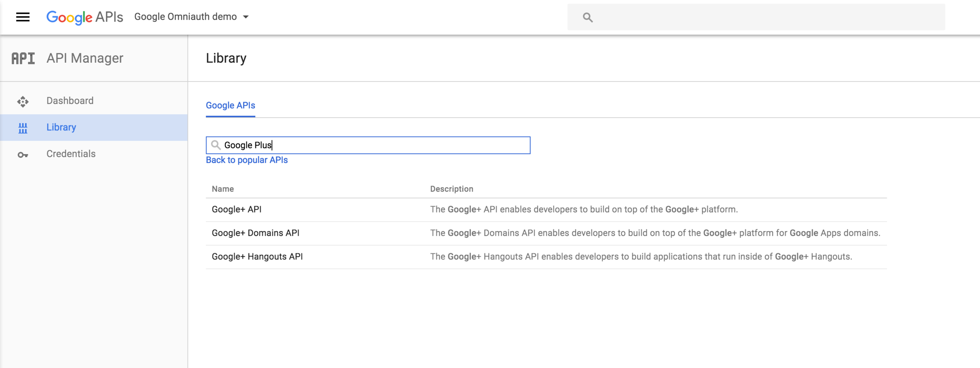This screenshot has width=980, height=368.
Task: Click the Description column header
Action: click(x=452, y=189)
